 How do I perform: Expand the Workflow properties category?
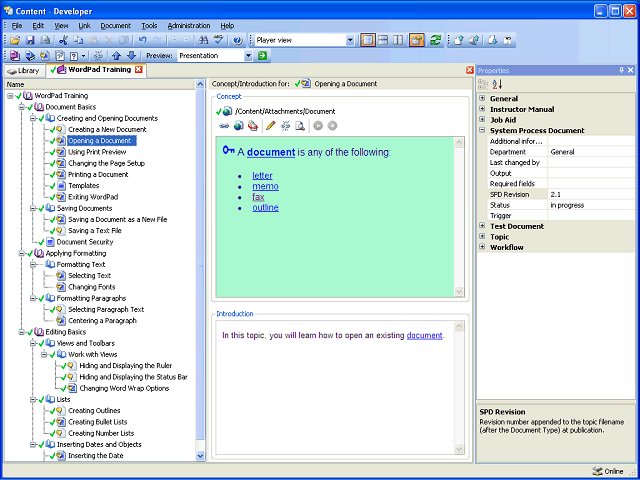[482, 247]
